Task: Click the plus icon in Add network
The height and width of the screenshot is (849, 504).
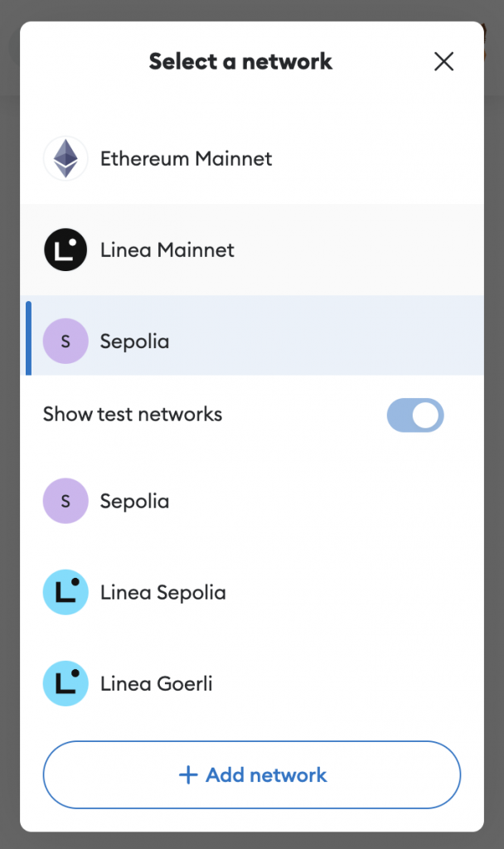Action: 188,775
